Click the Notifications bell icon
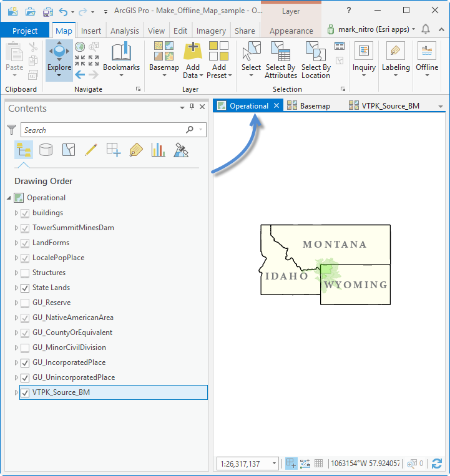This screenshot has height=476, width=450. (426, 29)
